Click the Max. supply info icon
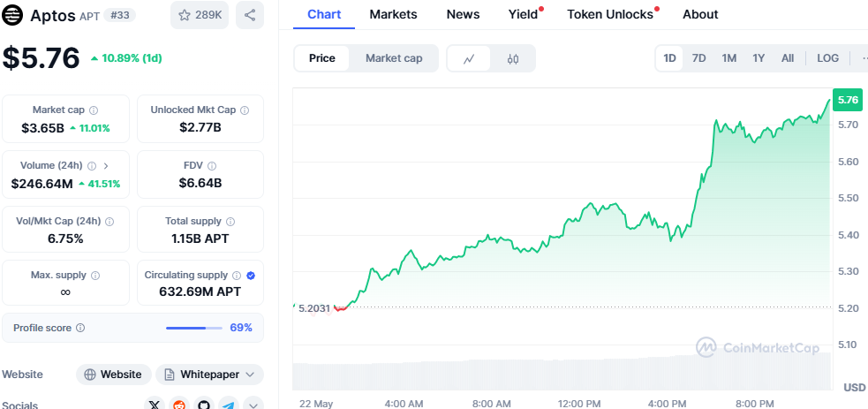 (x=95, y=275)
